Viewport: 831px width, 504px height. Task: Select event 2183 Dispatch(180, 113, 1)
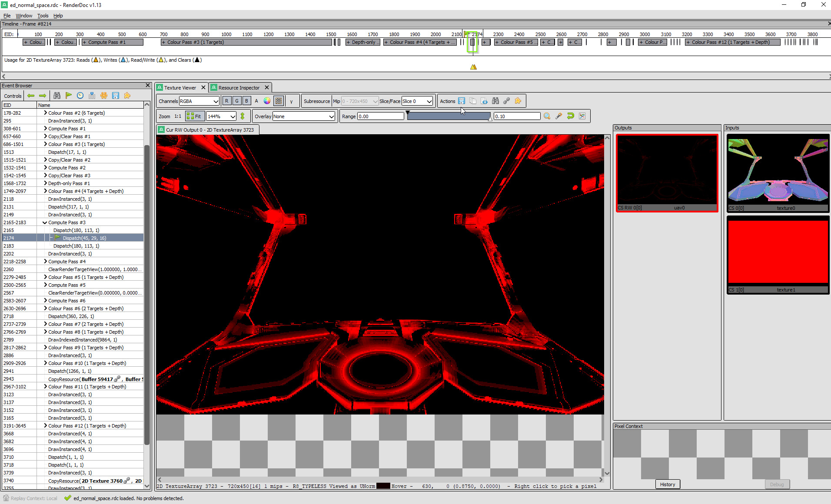point(73,245)
